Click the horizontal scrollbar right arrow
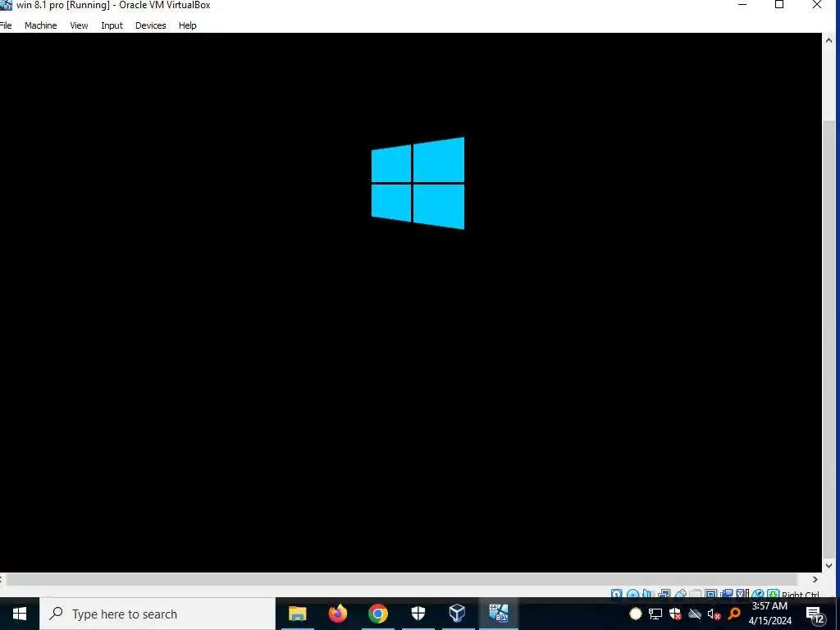The width and height of the screenshot is (840, 630). coord(815,579)
